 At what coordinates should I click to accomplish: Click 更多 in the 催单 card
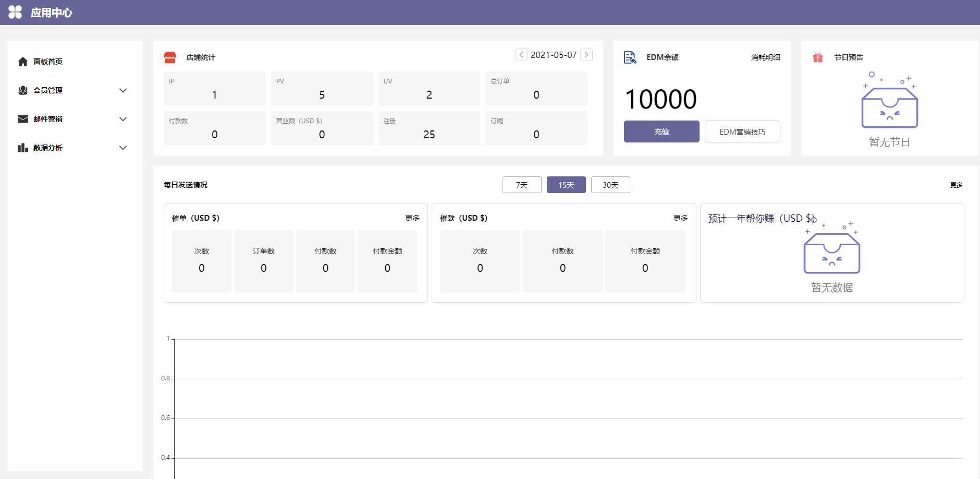coord(412,218)
